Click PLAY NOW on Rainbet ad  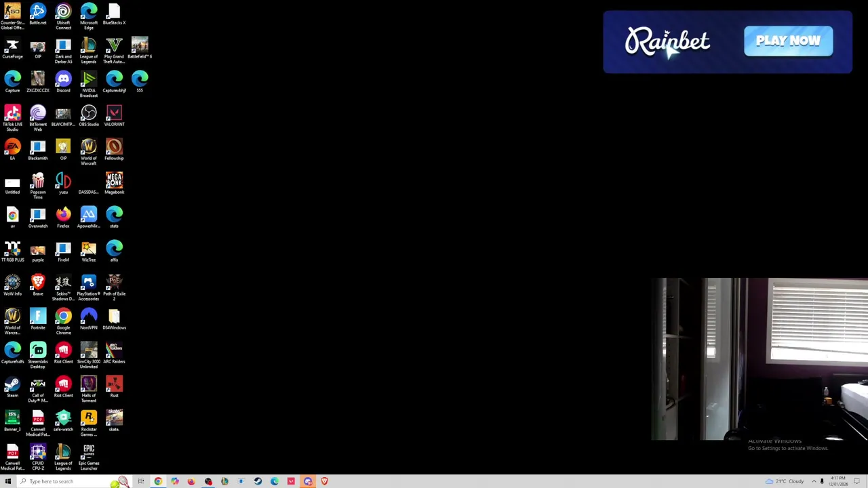pyautogui.click(x=788, y=41)
